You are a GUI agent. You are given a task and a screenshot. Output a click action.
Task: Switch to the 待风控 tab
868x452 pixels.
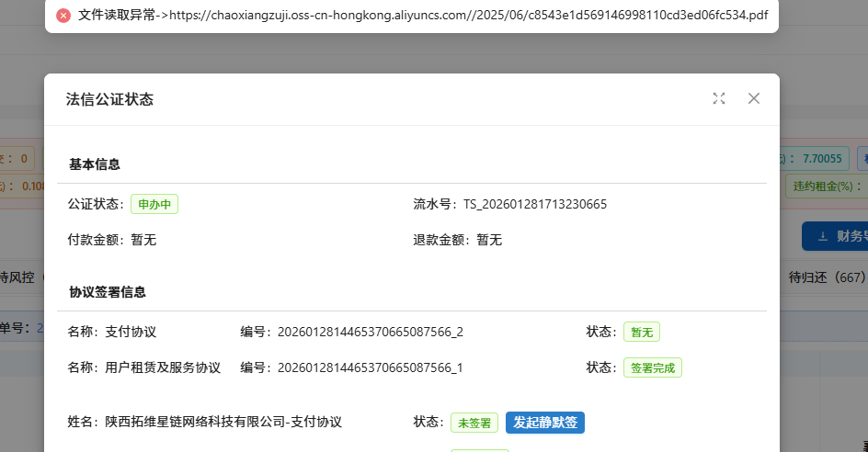coord(18,277)
